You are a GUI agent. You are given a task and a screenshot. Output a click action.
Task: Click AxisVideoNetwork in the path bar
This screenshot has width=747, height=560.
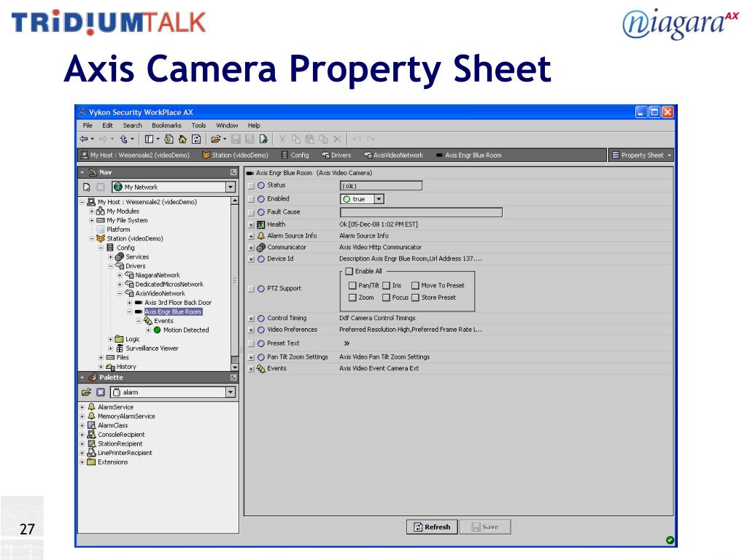(393, 155)
